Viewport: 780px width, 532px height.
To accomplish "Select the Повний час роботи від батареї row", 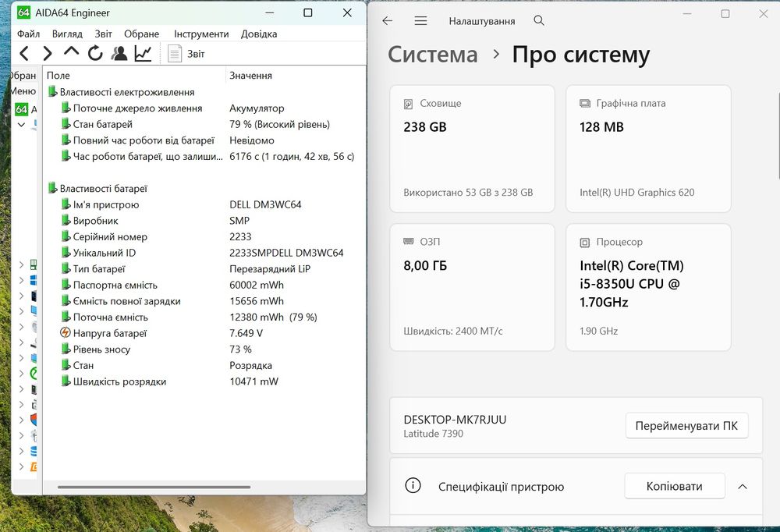I will [x=204, y=140].
